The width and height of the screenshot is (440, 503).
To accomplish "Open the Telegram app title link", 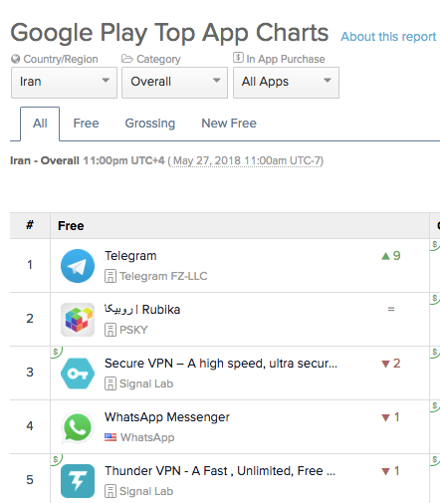I will coord(131,256).
